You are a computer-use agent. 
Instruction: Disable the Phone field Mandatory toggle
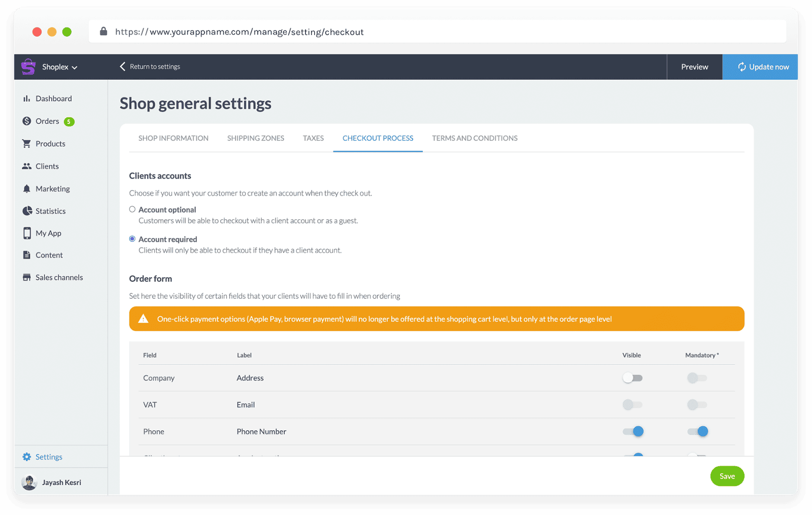pyautogui.click(x=697, y=431)
